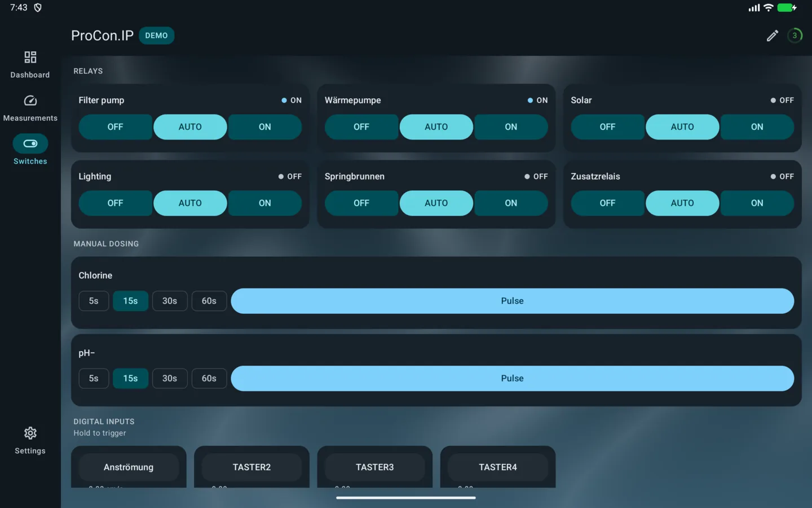Set Filter pump relay to AUTO
812x508 pixels.
click(190, 127)
